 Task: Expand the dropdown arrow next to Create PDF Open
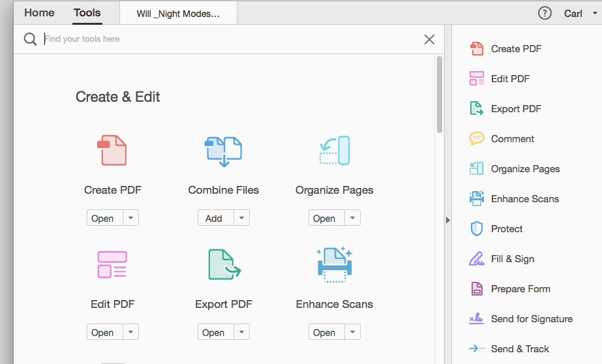[131, 218]
